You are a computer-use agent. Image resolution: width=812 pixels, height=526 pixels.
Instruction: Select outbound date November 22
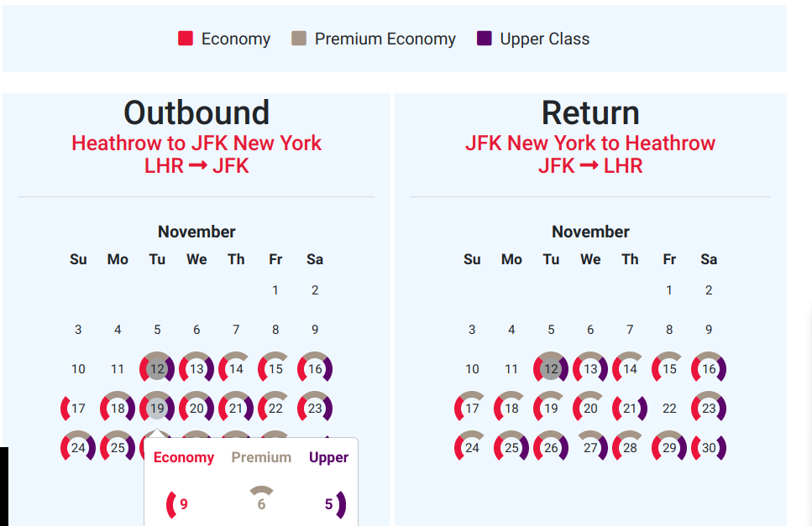point(275,409)
